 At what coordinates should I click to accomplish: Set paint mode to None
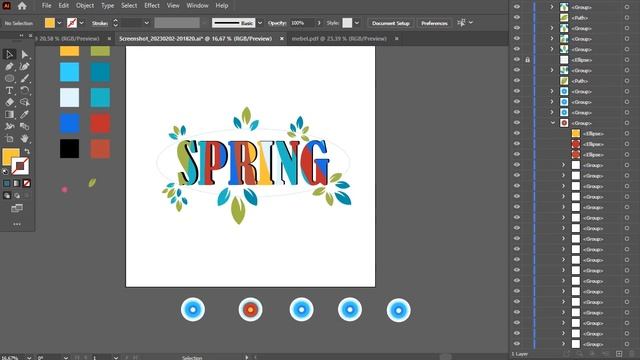(27, 183)
